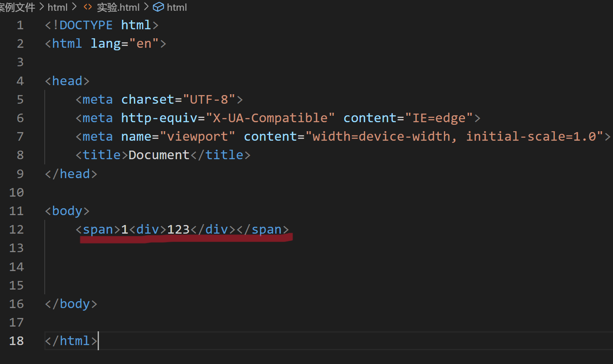
Task: Click line number 11 in the gutter
Action: pos(16,211)
